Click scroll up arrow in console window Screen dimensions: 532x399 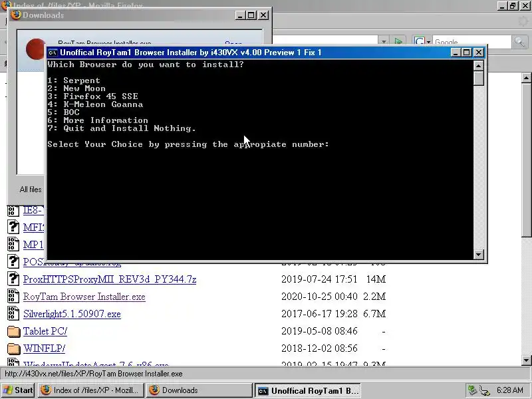478,66
